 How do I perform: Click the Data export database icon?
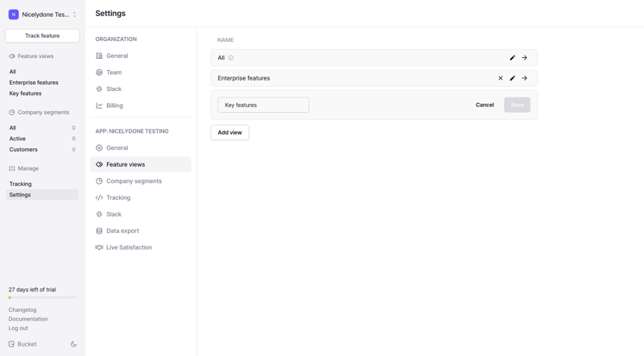[99, 230]
